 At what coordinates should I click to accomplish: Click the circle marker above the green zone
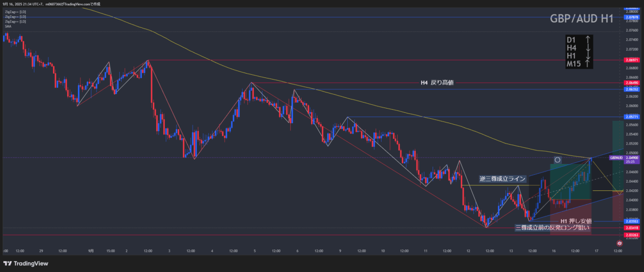pos(558,160)
